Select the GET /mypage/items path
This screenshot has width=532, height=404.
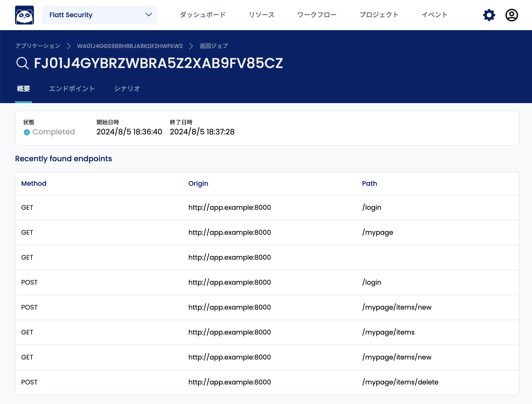[388, 332]
